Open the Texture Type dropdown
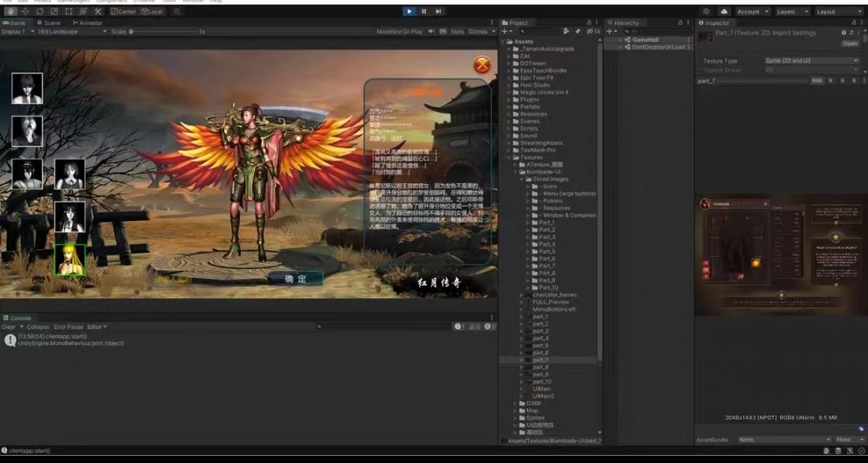The image size is (868, 463). click(811, 61)
